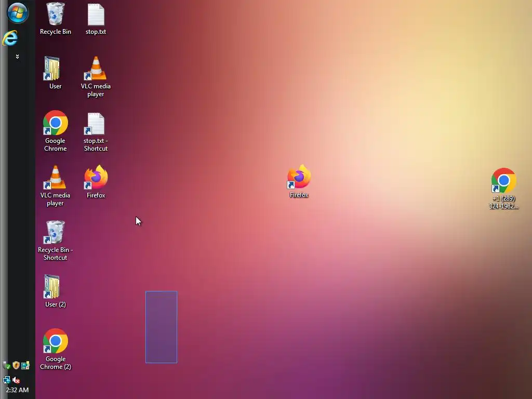The image size is (532, 399).
Task: Select the +1 (289) 324-1982 Chrome shortcut
Action: (503, 189)
